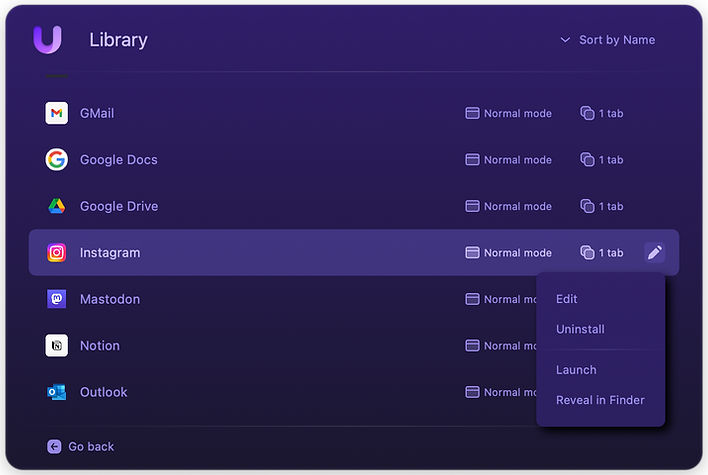Click the window mode icon in GMail row
This screenshot has width=708, height=475.
pos(472,113)
